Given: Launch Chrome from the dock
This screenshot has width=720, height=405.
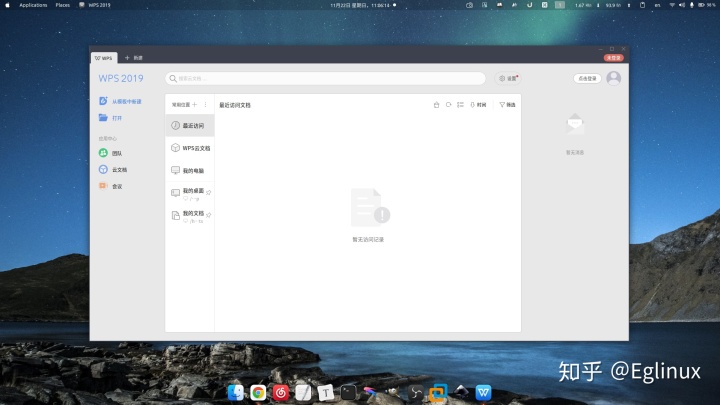Looking at the screenshot, I should coord(258,393).
